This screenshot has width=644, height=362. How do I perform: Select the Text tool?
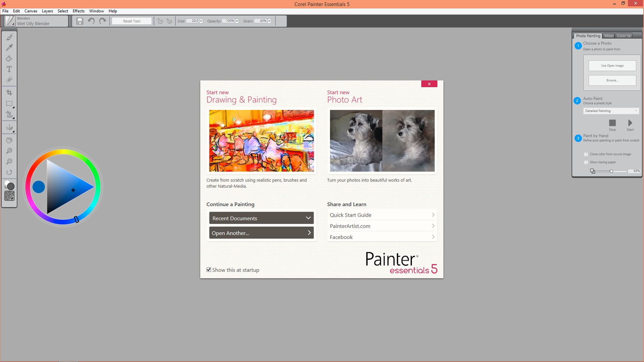coord(9,69)
